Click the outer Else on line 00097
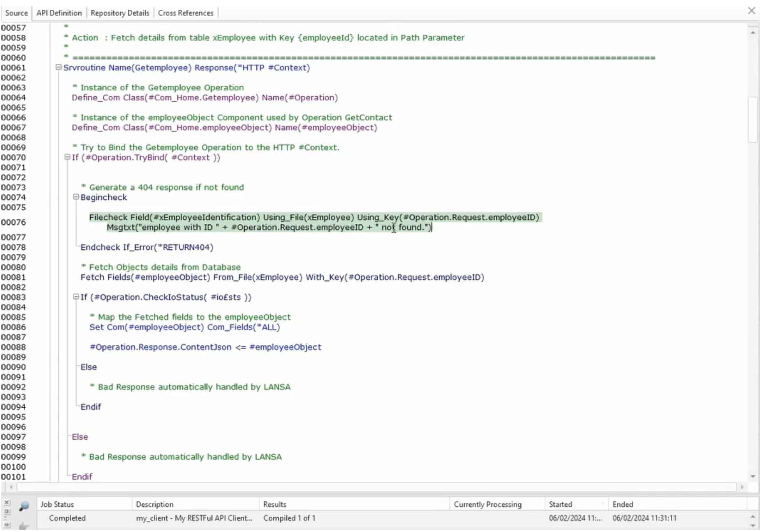761x532 pixels. coord(80,437)
